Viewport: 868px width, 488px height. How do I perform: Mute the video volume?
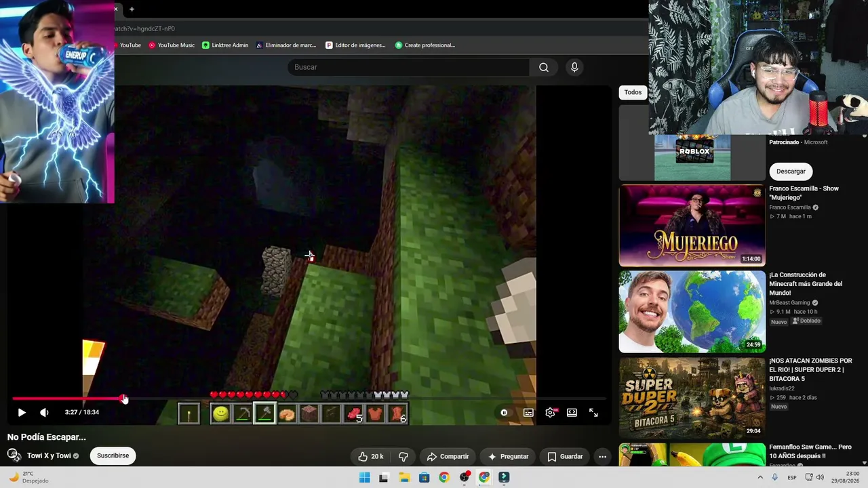point(44,412)
